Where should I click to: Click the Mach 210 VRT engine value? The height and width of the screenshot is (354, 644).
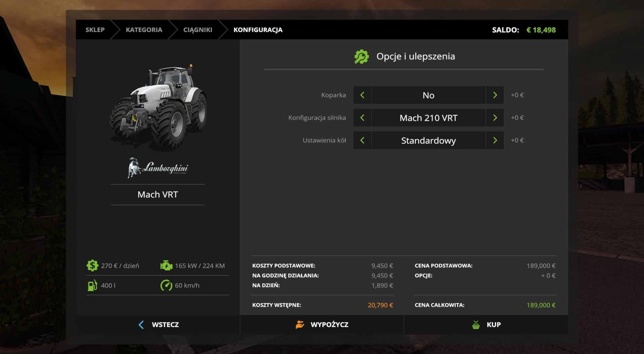coord(428,118)
